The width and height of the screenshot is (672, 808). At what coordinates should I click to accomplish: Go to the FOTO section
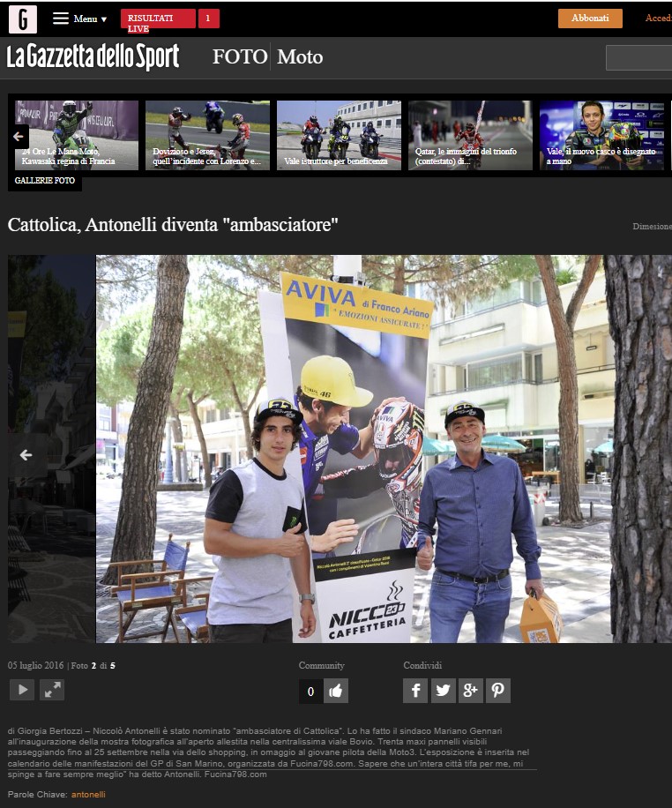coord(240,56)
